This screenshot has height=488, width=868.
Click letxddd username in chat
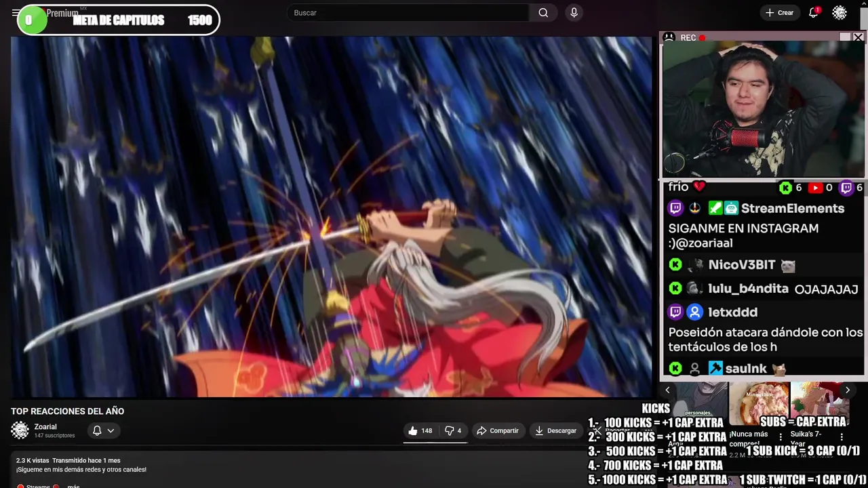pyautogui.click(x=732, y=312)
